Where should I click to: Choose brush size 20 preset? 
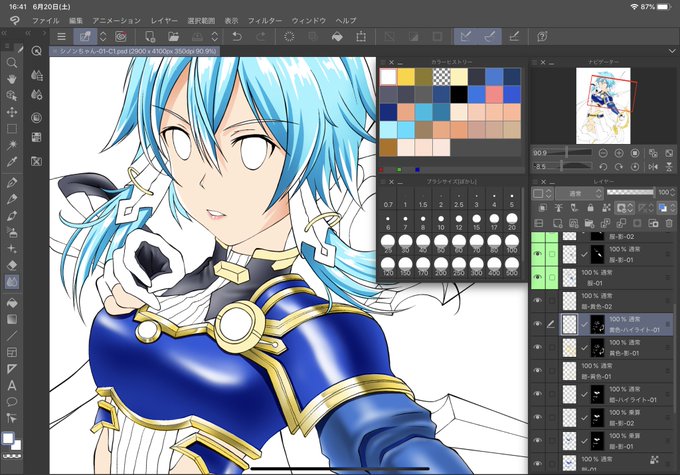(512, 221)
